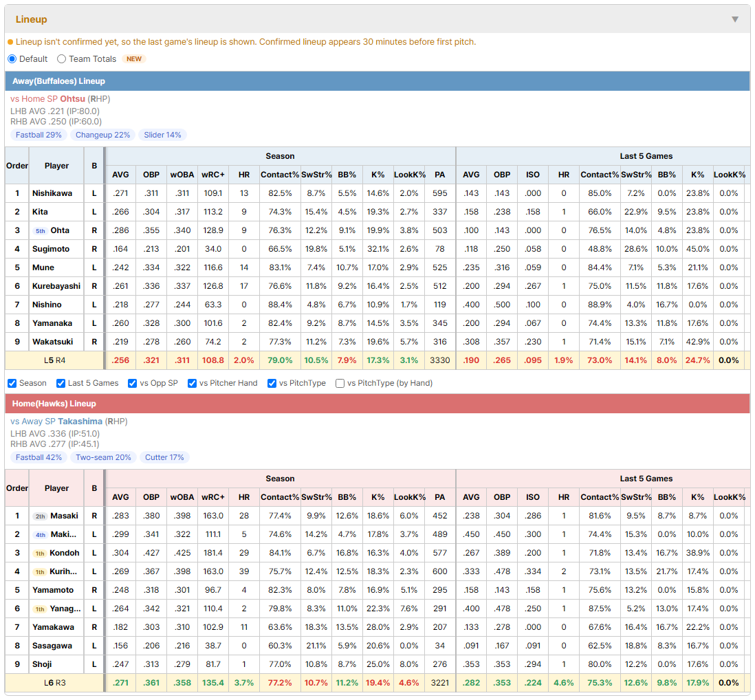755x700 pixels.
Task: Click the NEW badge next to Team Totals
Action: point(134,58)
